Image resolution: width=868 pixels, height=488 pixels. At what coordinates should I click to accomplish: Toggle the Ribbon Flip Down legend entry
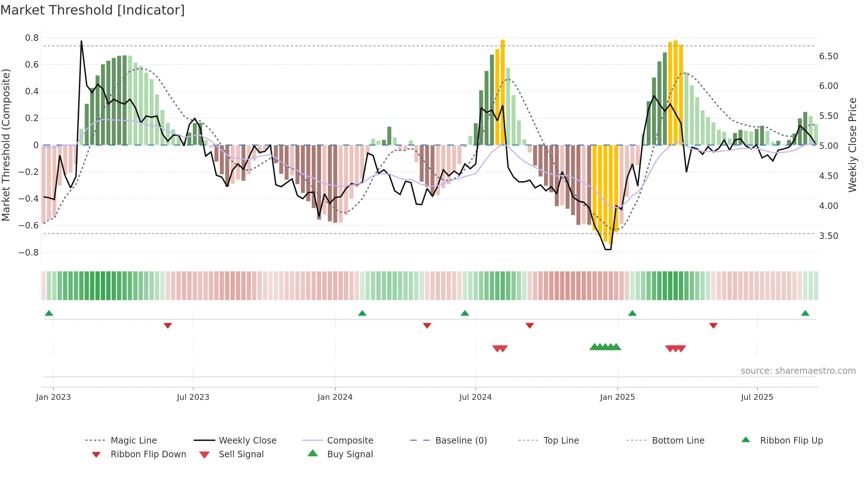[139, 454]
